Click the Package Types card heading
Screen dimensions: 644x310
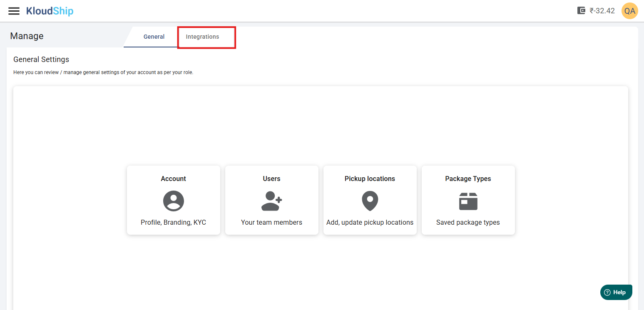pyautogui.click(x=468, y=179)
